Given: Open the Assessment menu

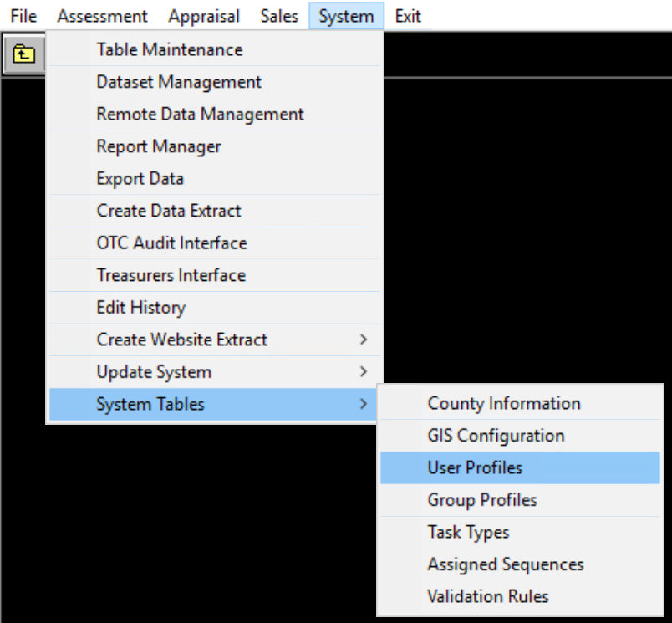Looking at the screenshot, I should [101, 15].
